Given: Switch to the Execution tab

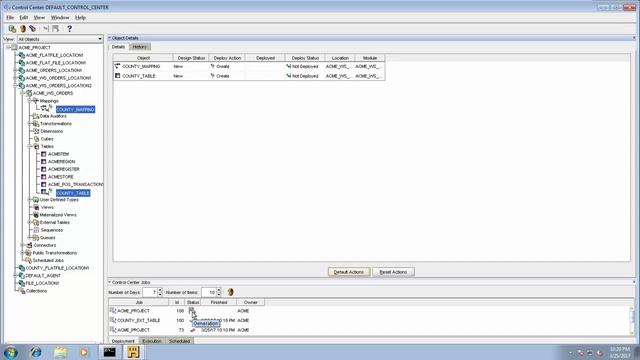Looking at the screenshot, I should click(152, 341).
